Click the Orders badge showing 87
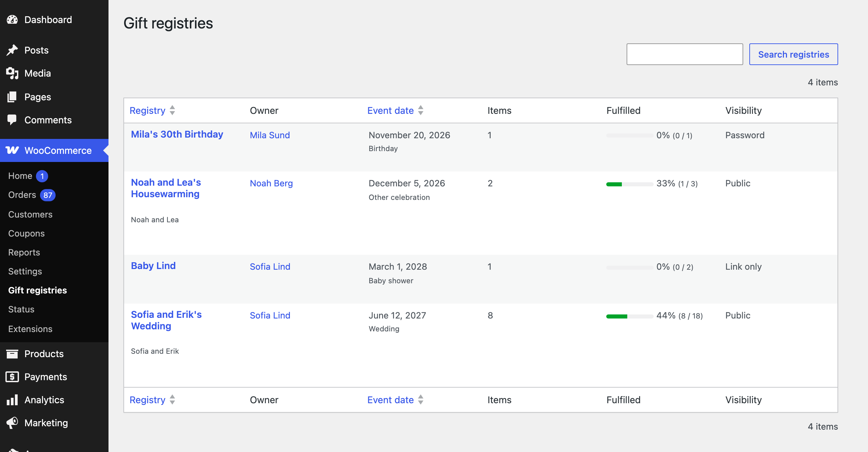This screenshot has width=868, height=452. point(48,195)
